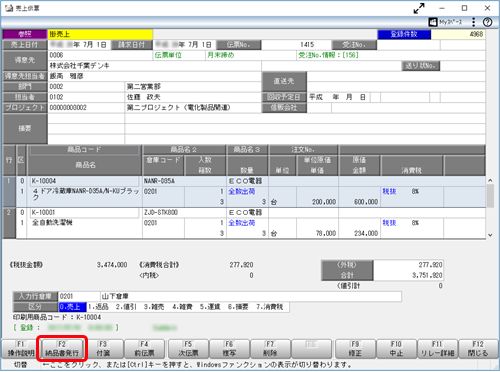Viewport: 500px width, 372px height.
Task: Click the 得意先 label button
Action: (x=25, y=60)
